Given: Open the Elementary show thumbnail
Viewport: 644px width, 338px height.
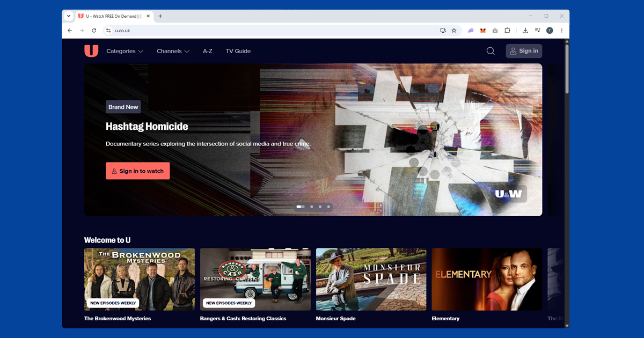Looking at the screenshot, I should (487, 279).
